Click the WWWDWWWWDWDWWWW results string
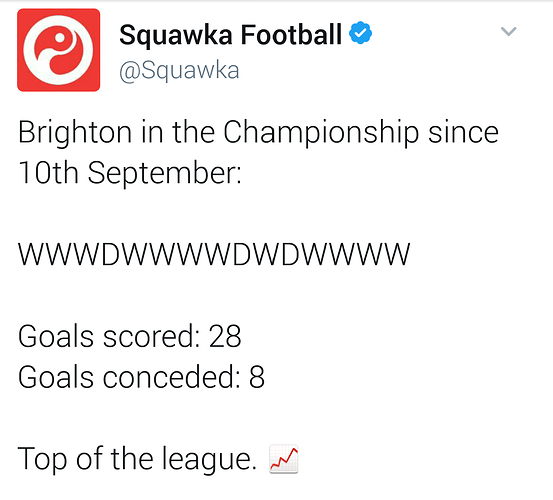Viewport: 553px width, 500px height. pos(214,254)
